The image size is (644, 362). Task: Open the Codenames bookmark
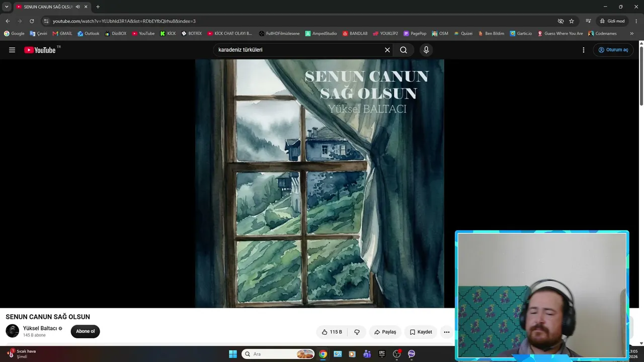point(602,34)
